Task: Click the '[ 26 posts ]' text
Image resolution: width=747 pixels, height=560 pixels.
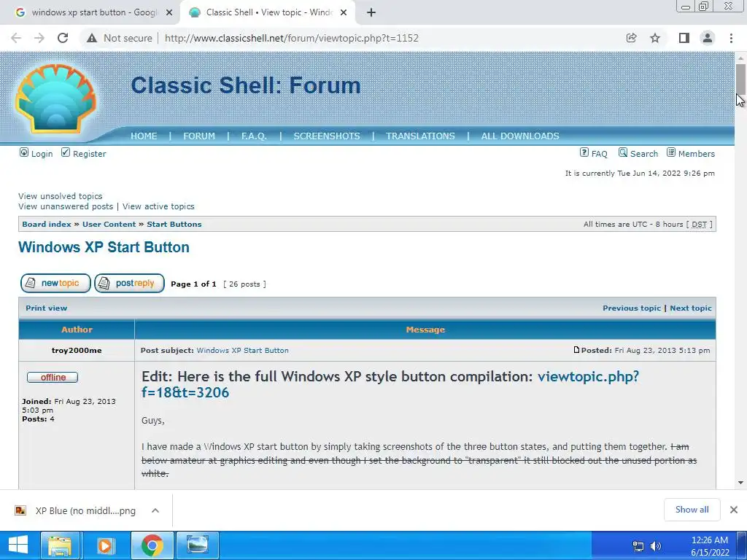Action: click(245, 284)
